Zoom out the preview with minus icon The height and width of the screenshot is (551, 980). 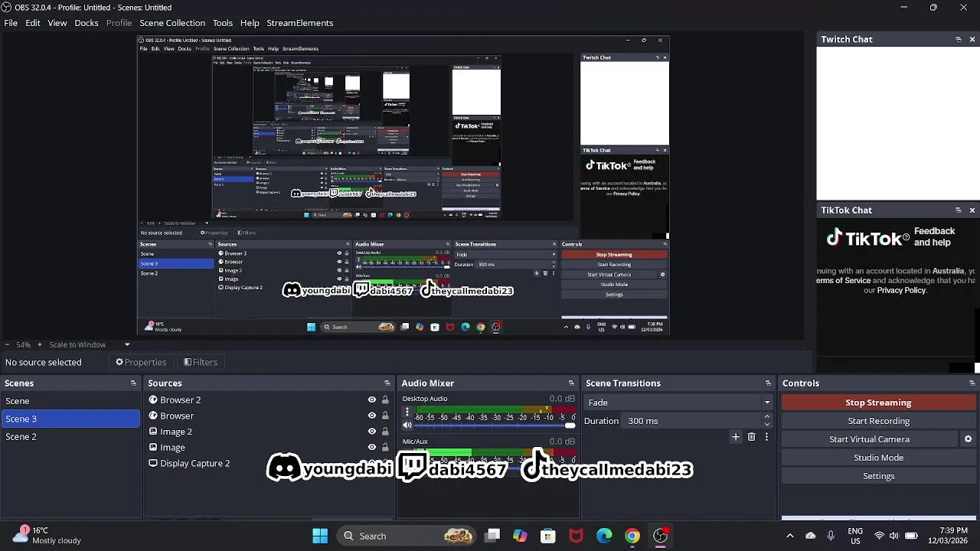point(7,344)
